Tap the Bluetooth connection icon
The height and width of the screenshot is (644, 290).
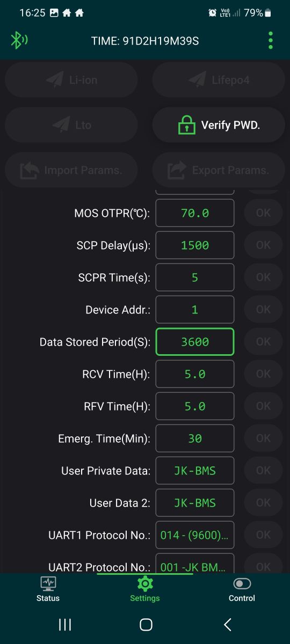click(19, 40)
